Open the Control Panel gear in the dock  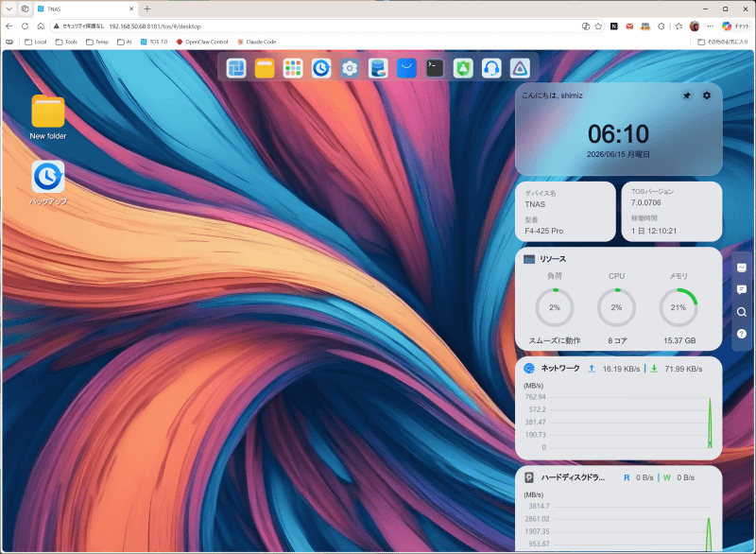click(350, 68)
